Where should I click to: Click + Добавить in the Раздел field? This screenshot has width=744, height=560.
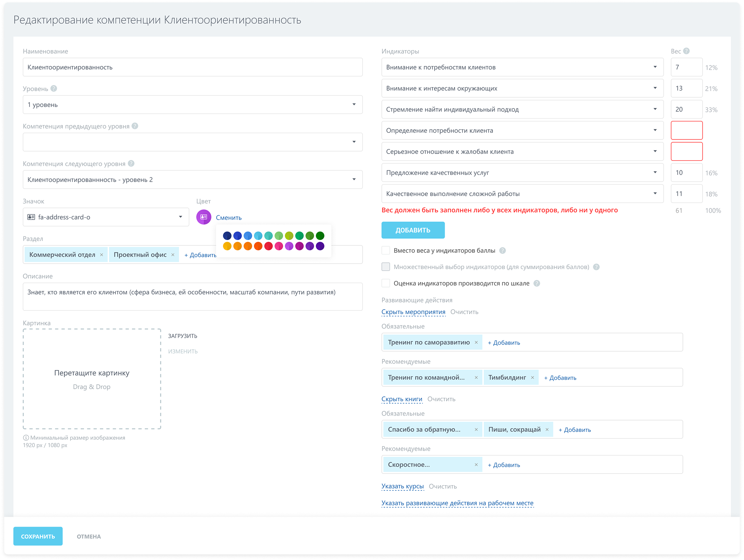point(200,255)
